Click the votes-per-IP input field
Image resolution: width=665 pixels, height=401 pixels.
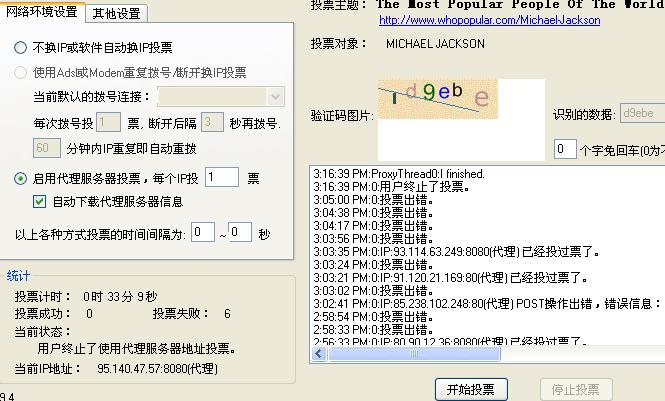tap(222, 177)
